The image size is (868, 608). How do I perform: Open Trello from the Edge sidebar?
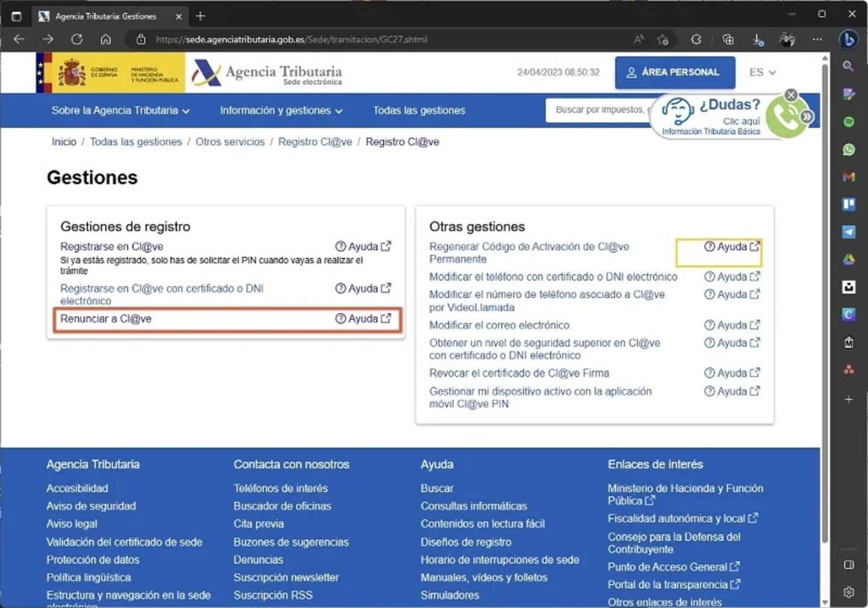(x=849, y=204)
